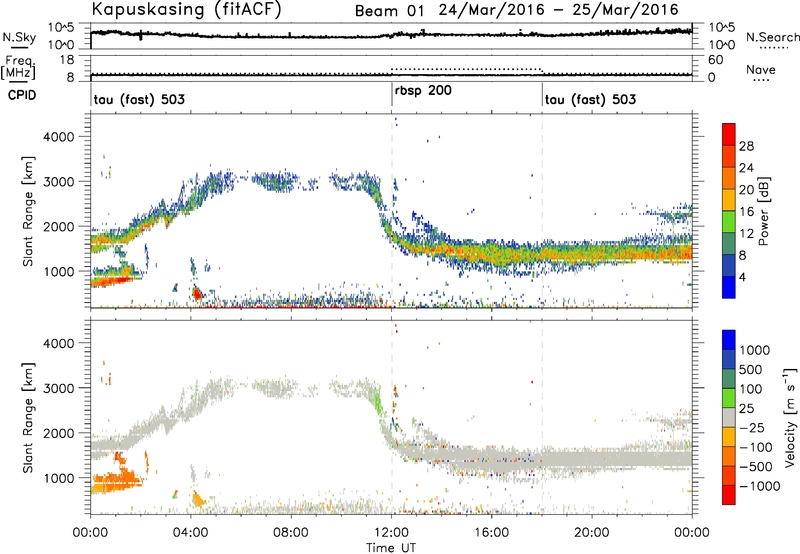Screen dimensions: 800x554
Task: Click the 'Slant Range [km]' label of the power panel
Action: (28, 211)
